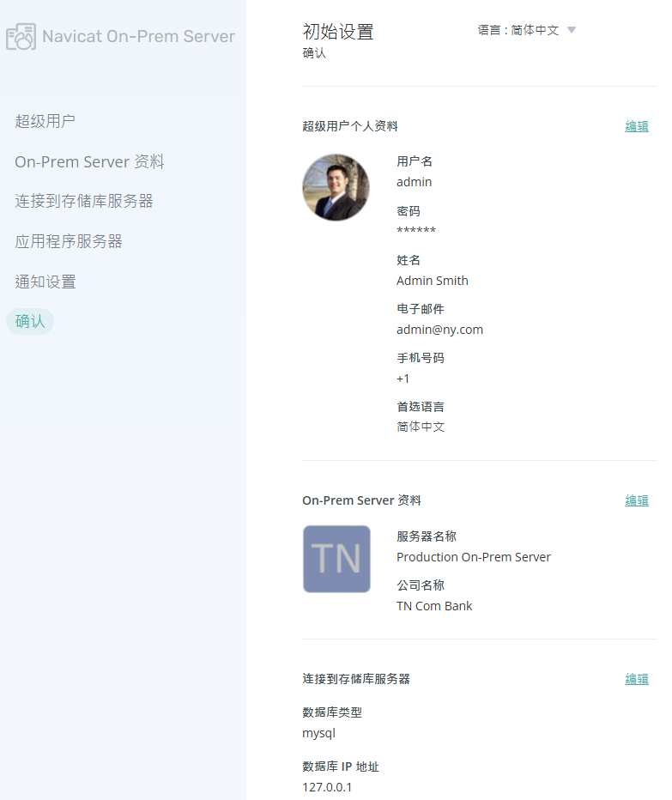This screenshot has height=800, width=672.
Task: Open 连接到存储库服务器 sidebar step
Action: 84,201
